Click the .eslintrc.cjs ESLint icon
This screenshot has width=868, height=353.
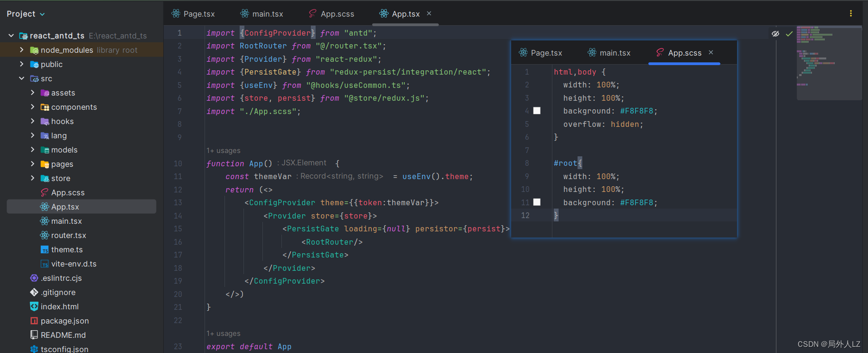(x=34, y=278)
